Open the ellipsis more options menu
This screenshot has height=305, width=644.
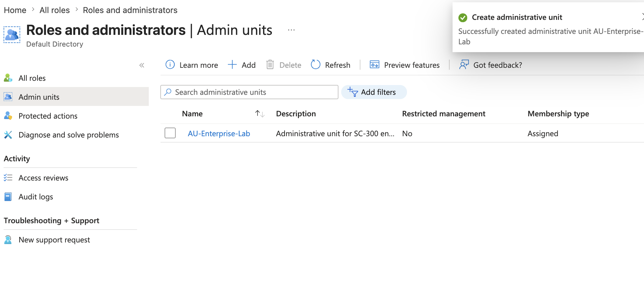tap(291, 30)
